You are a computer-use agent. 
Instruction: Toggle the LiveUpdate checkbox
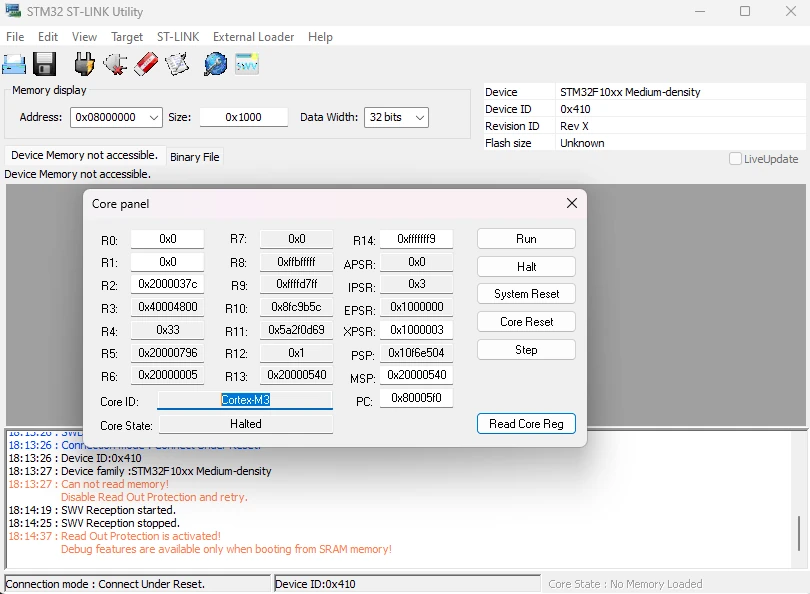(735, 159)
